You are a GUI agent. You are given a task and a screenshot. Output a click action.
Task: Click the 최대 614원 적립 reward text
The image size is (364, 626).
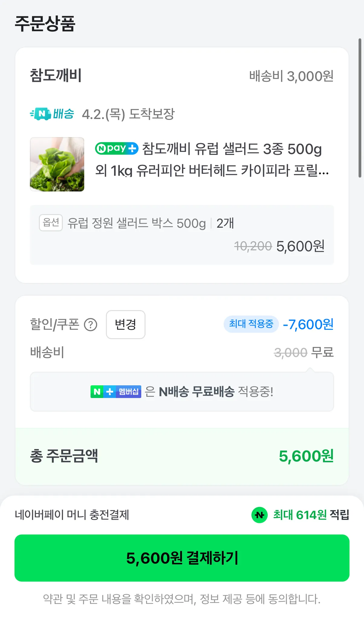pyautogui.click(x=311, y=515)
